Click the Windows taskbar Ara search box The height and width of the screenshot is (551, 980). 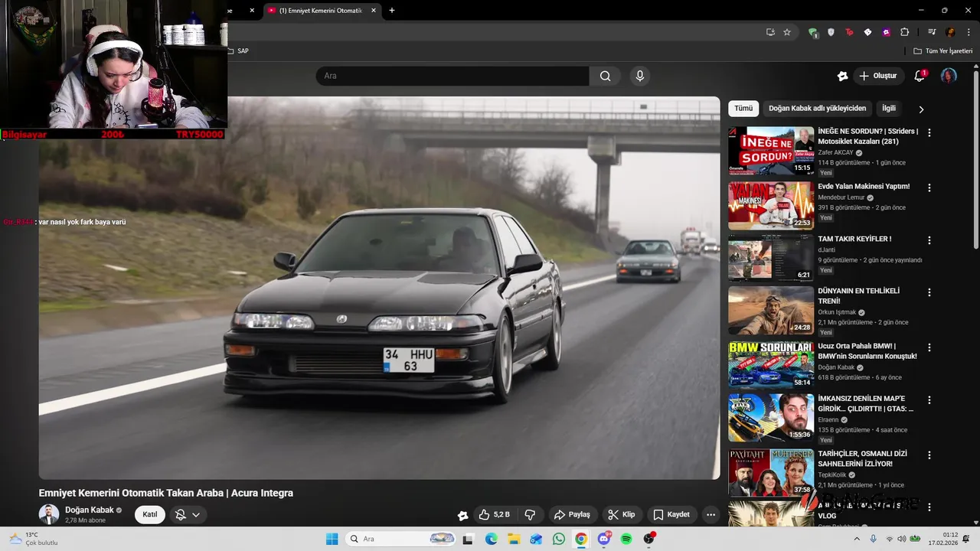[400, 539]
